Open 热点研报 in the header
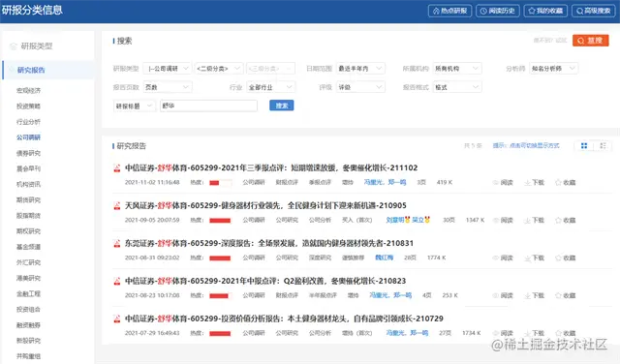Screen dimensions: 620x364 coord(449,11)
